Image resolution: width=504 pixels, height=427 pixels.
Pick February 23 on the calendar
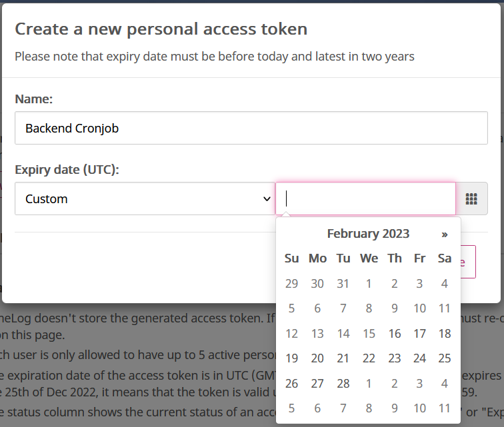(x=395, y=358)
